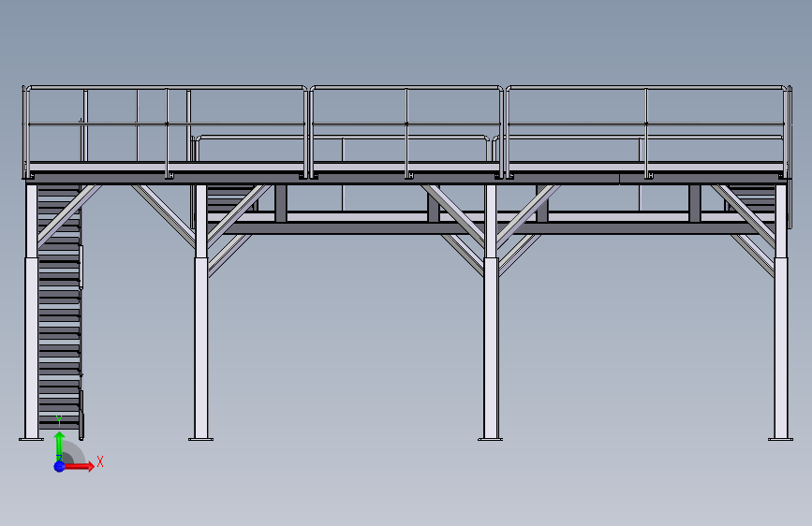Select the top handrail of the middle railing section
This screenshot has width=812, height=526.
point(406,88)
